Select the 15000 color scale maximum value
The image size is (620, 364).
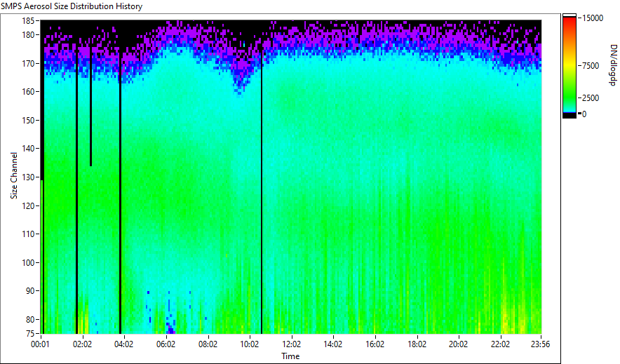click(593, 18)
